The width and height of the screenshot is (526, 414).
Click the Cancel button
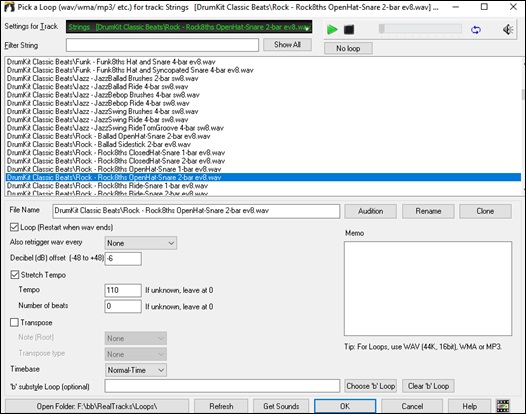pos(412,406)
